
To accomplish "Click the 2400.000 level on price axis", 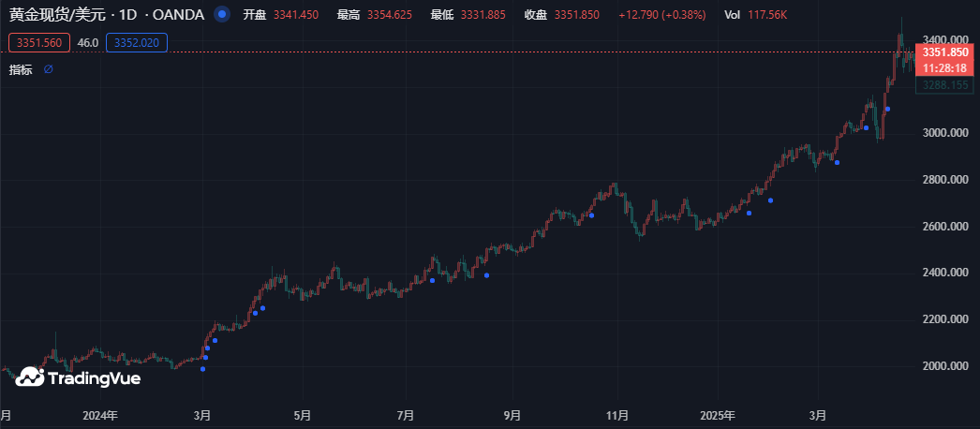I will tap(944, 273).
